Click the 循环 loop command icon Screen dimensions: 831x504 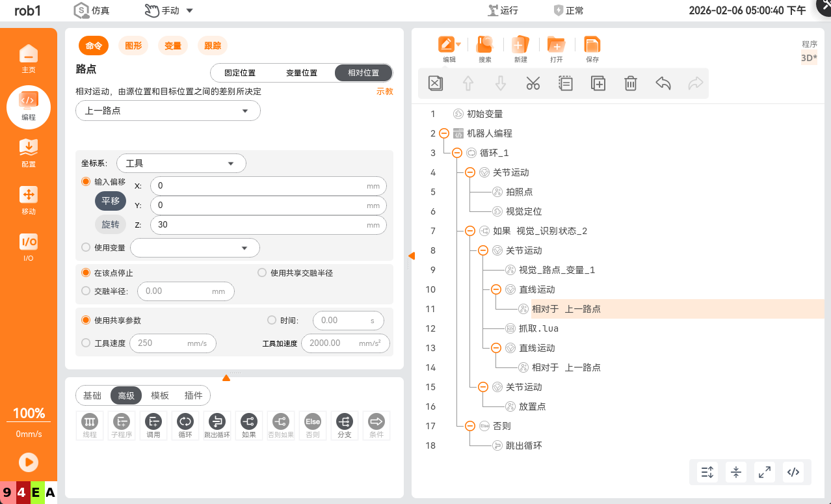tap(185, 425)
